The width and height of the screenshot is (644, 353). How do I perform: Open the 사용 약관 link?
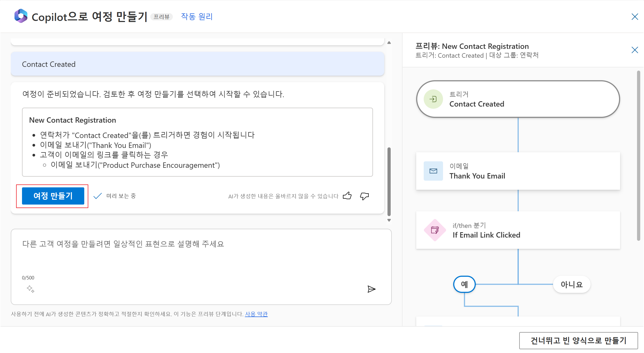click(256, 314)
